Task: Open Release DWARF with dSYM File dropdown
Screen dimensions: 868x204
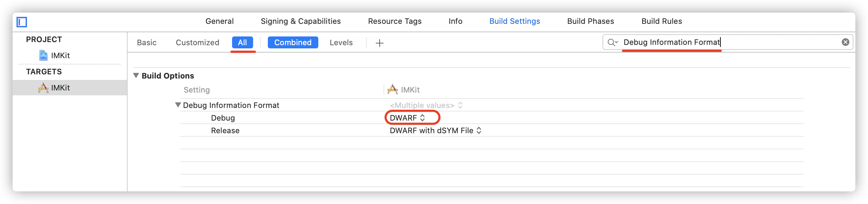Action: coord(435,130)
